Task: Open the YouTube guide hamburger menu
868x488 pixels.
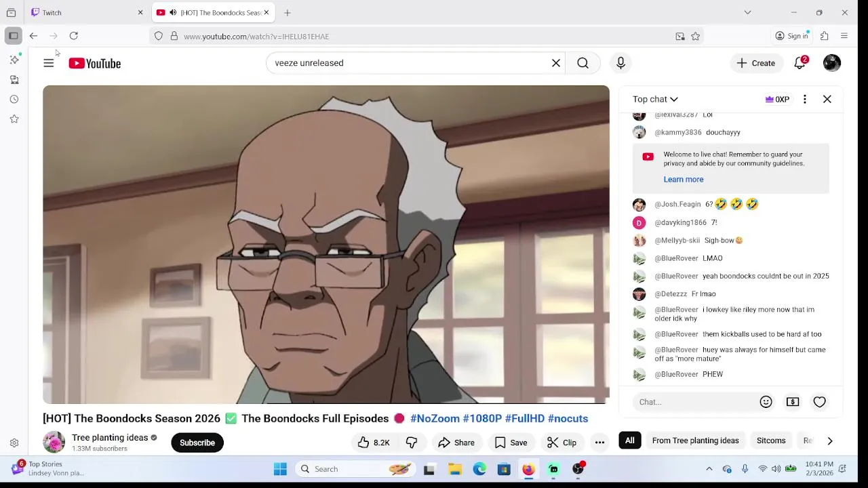Action: point(49,63)
